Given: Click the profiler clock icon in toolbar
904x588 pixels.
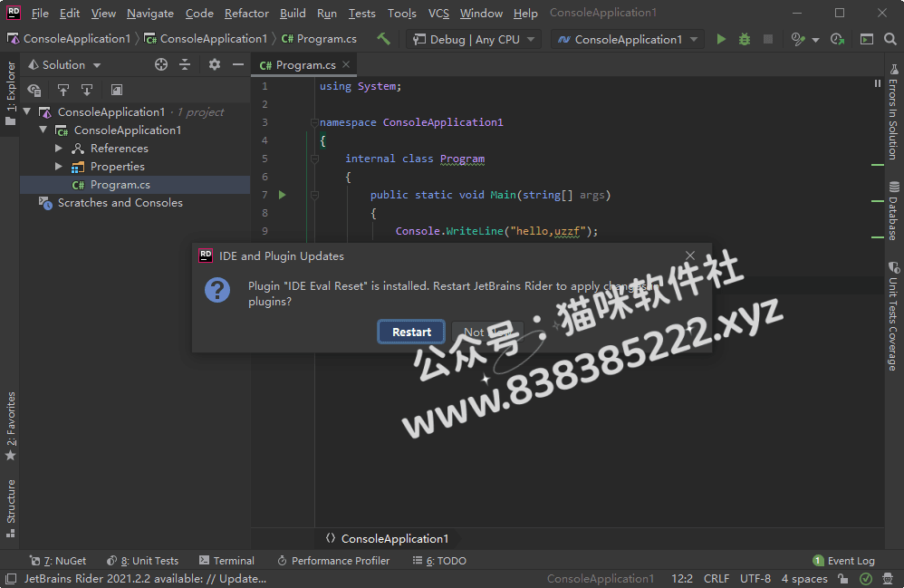Looking at the screenshot, I should pyautogui.click(x=837, y=39).
